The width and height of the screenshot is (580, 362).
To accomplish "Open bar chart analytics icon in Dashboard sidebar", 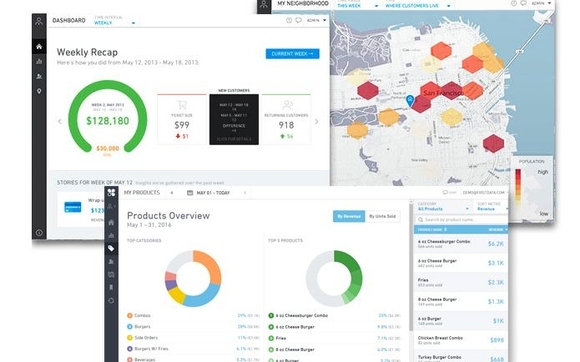I will tap(39, 61).
